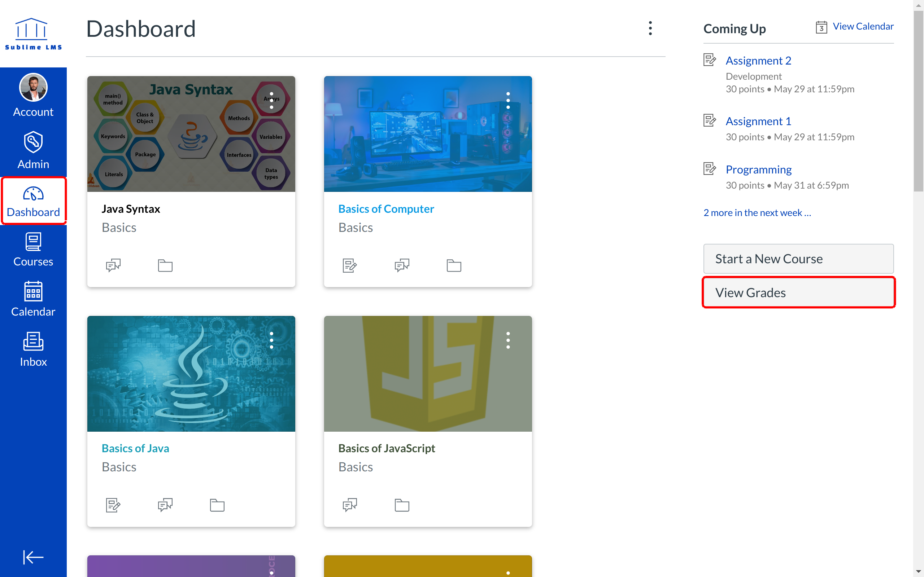Collapse the sidebar navigation arrow
This screenshot has width=924, height=577.
33,557
